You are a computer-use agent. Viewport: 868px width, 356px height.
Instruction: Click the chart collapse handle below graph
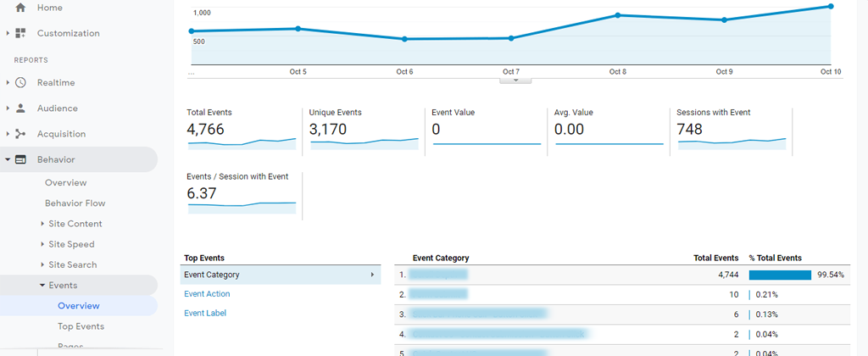[x=515, y=81]
